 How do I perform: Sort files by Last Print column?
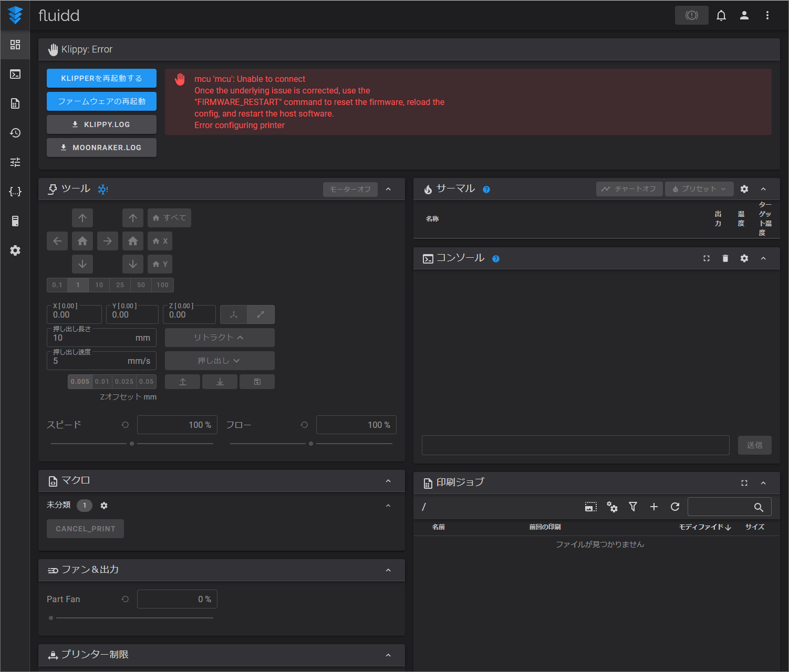[x=545, y=527]
